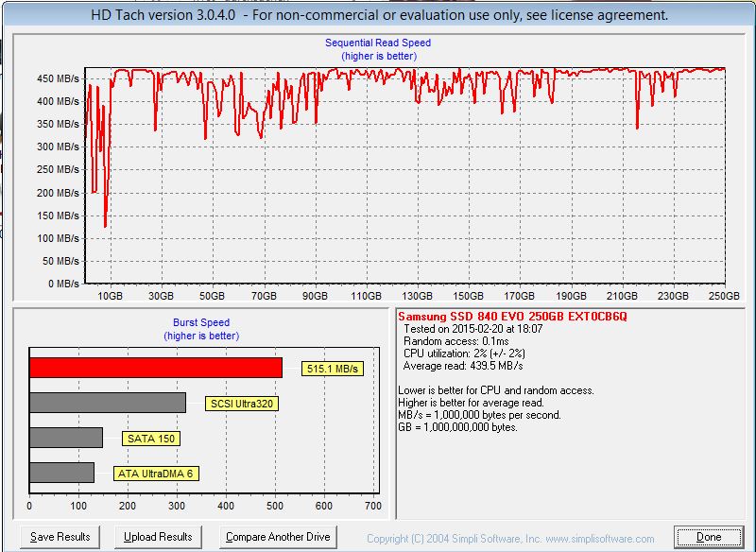
Task: Click the 250GB axis label
Action: click(724, 296)
